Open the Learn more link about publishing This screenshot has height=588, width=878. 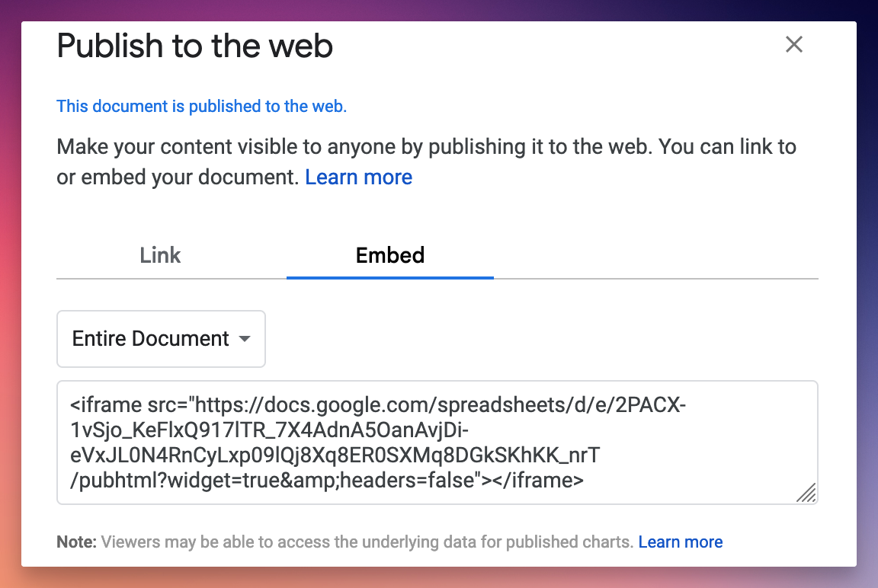(x=358, y=177)
